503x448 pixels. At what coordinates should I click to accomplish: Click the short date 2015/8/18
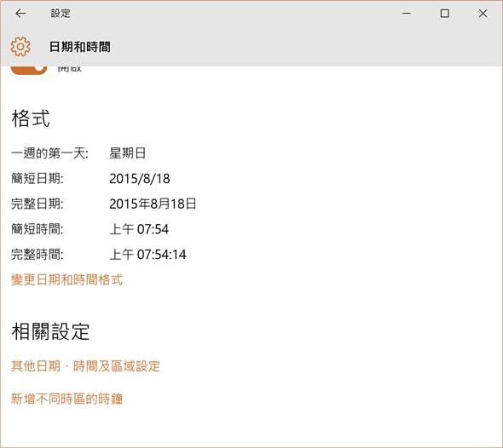pos(140,179)
